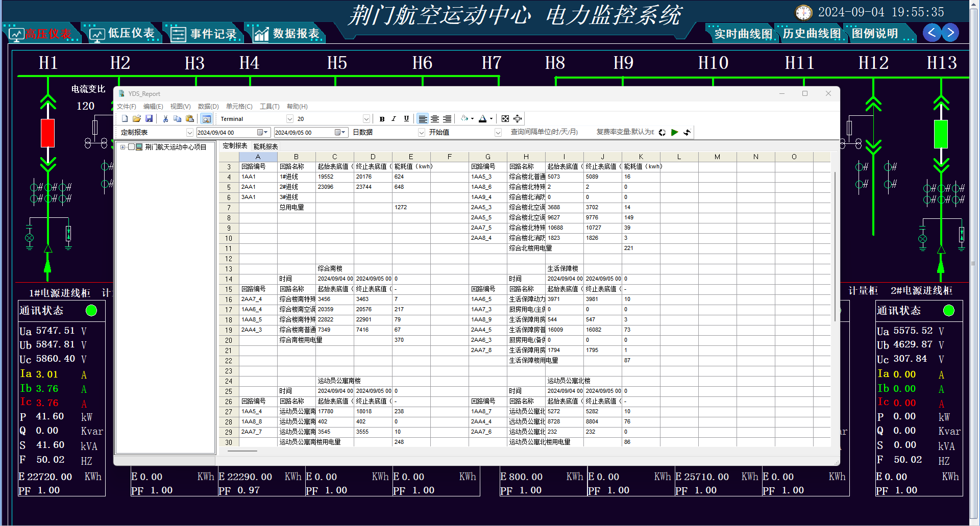This screenshot has height=526, width=980.
Task: Check the 荆门航天运动中心项目 checkbox
Action: click(131, 147)
